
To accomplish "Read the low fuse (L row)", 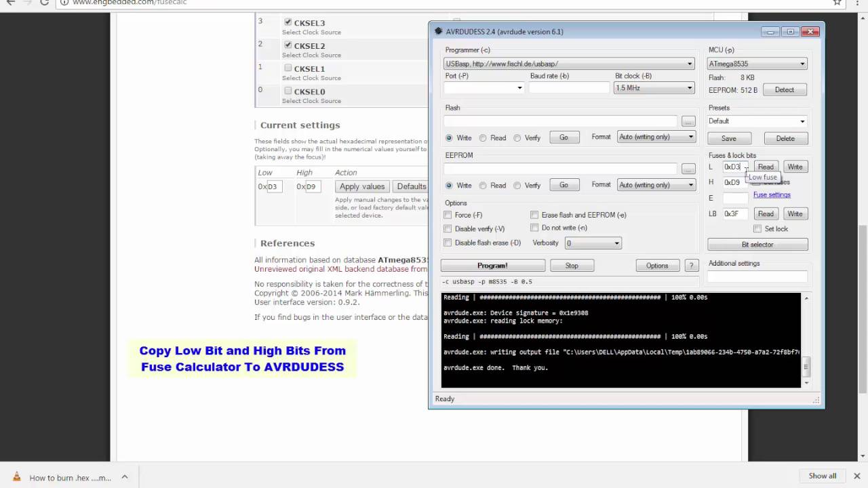I will (766, 167).
